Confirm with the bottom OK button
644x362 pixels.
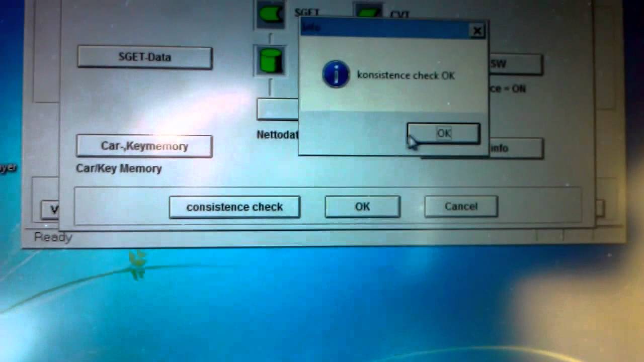click(362, 207)
